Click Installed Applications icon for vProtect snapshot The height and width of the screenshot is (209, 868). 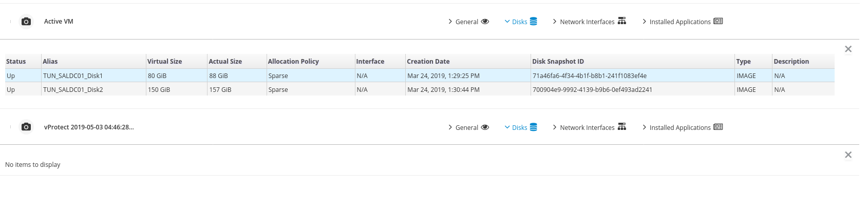point(718,127)
